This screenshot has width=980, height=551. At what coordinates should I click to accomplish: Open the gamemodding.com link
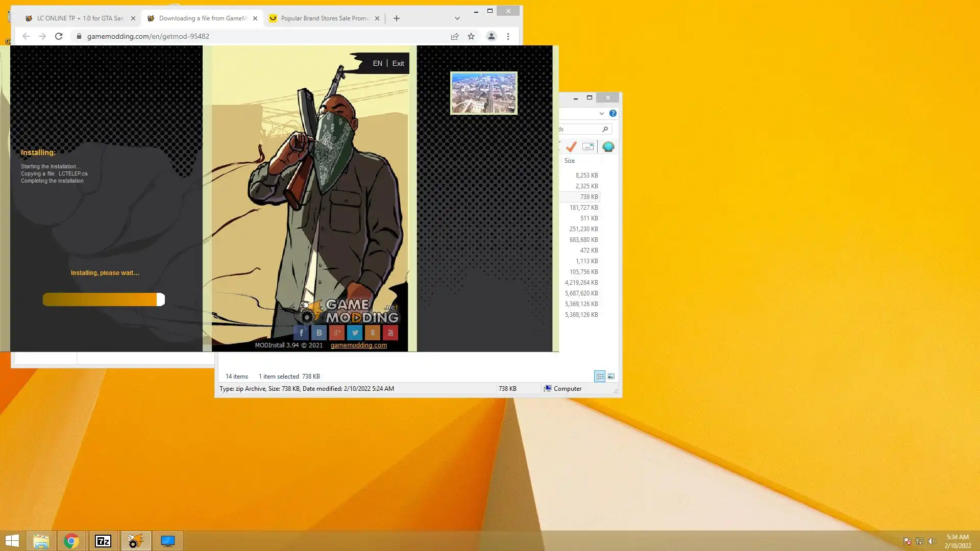pos(359,345)
